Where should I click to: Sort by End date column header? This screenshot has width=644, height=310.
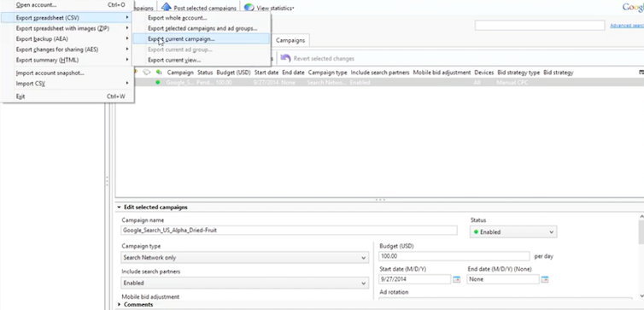(x=293, y=73)
